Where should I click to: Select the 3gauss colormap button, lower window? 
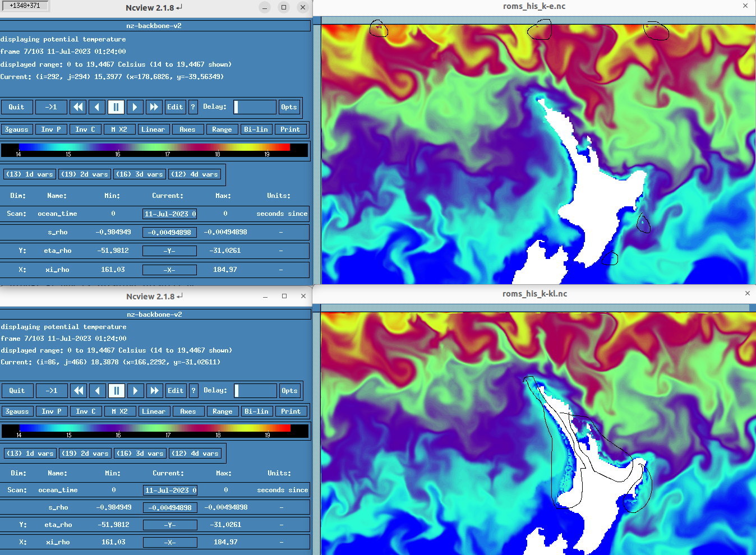point(17,411)
